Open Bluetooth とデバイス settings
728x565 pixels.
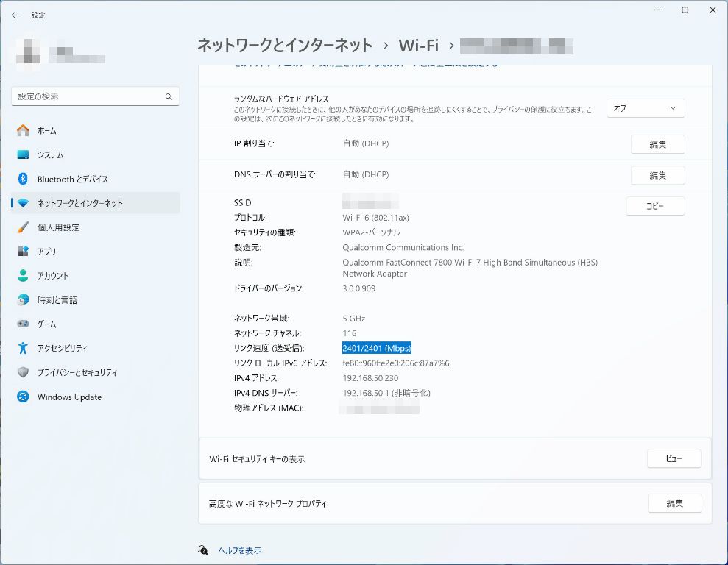72,179
